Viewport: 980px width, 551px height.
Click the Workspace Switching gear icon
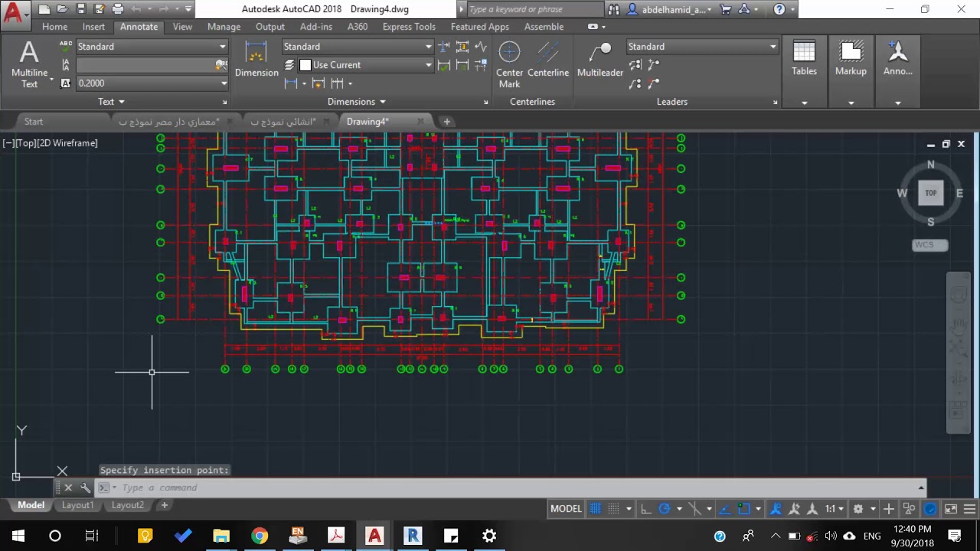click(858, 509)
